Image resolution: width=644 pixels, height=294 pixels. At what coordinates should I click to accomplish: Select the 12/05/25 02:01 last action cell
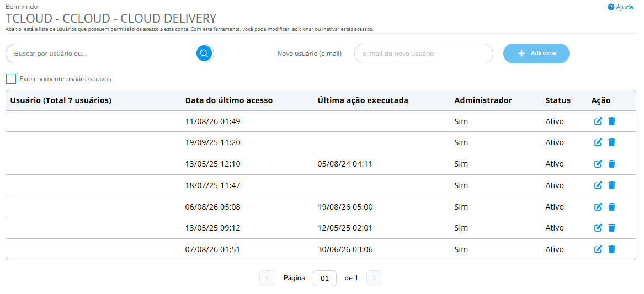pos(345,227)
